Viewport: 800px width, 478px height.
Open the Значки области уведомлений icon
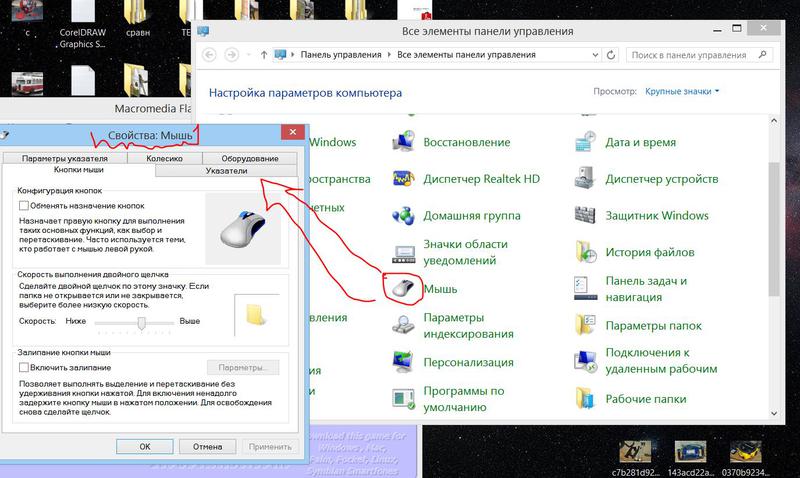(403, 253)
